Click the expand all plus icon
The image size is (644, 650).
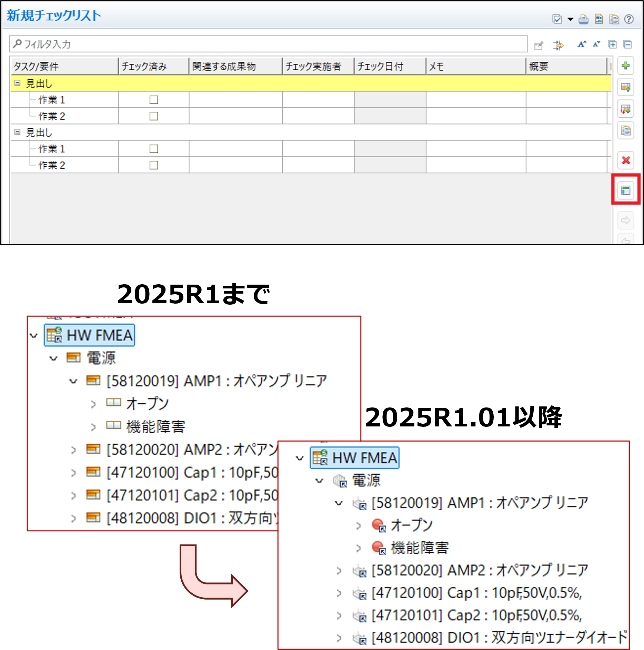pyautogui.click(x=612, y=45)
